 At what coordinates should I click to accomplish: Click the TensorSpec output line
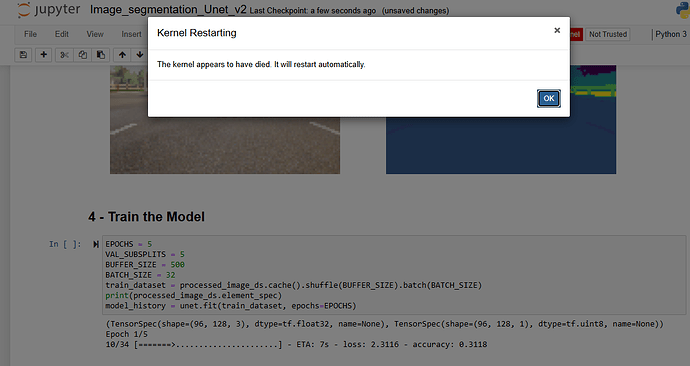tap(384, 324)
